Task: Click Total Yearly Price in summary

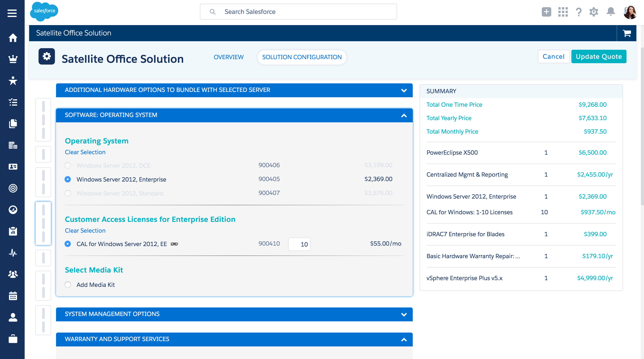Action: coord(449,118)
